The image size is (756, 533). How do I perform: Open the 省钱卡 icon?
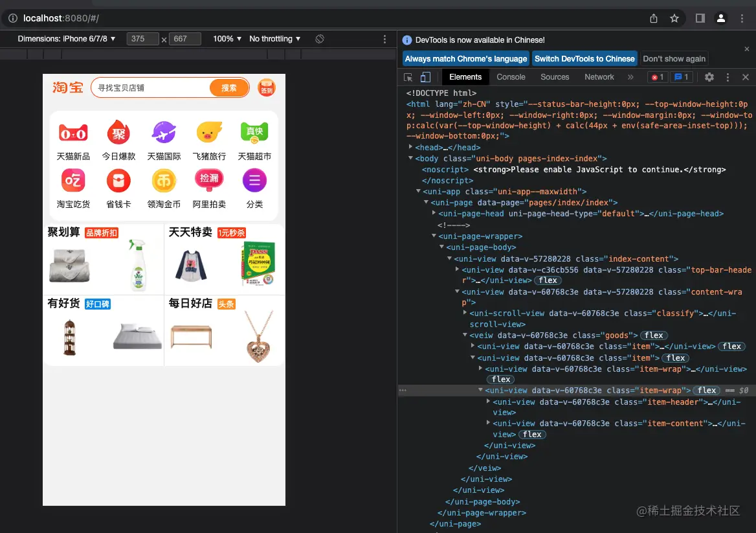coord(118,181)
